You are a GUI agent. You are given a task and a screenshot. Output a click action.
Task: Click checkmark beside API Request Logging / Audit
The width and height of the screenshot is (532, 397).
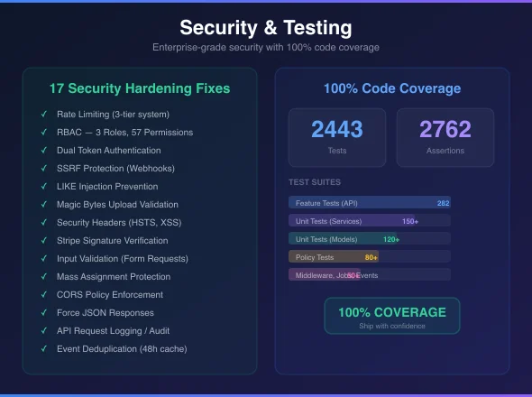(44, 330)
